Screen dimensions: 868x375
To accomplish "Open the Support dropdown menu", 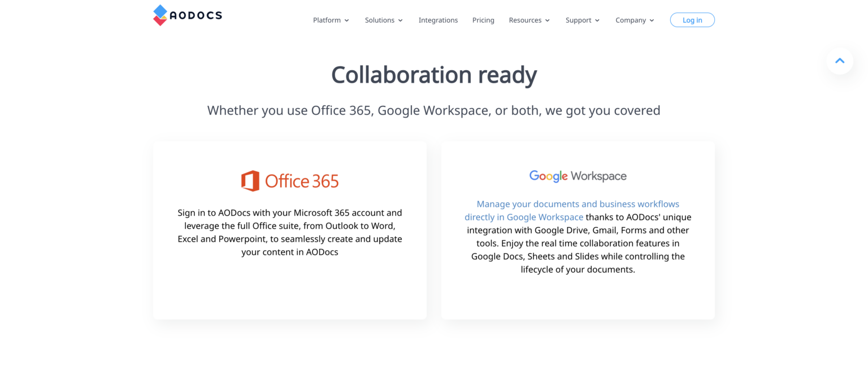I will [582, 20].
